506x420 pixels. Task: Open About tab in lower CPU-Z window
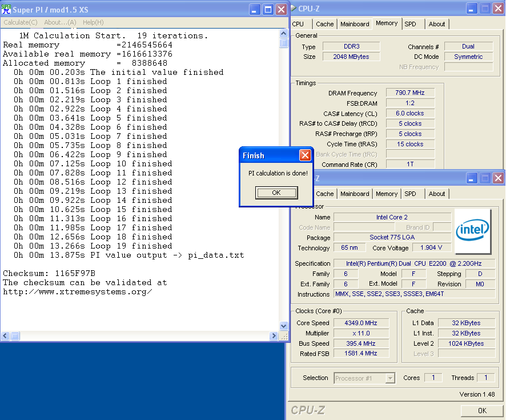tap(437, 194)
